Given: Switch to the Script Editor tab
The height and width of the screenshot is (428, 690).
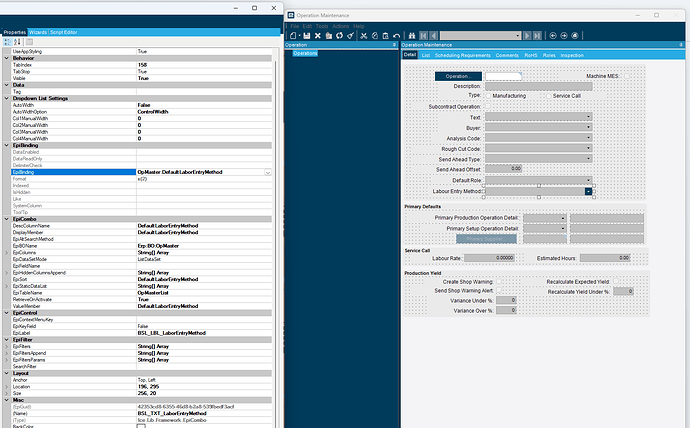Looking at the screenshot, I should click(64, 32).
